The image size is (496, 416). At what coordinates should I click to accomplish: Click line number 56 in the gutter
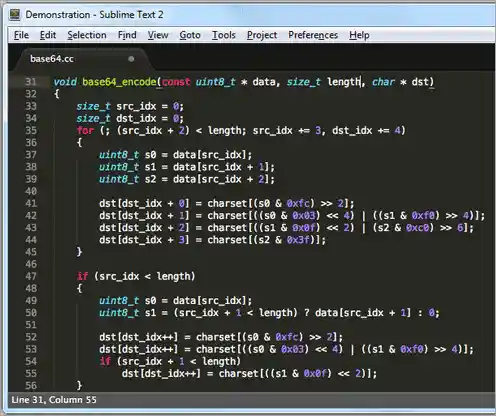coord(31,386)
